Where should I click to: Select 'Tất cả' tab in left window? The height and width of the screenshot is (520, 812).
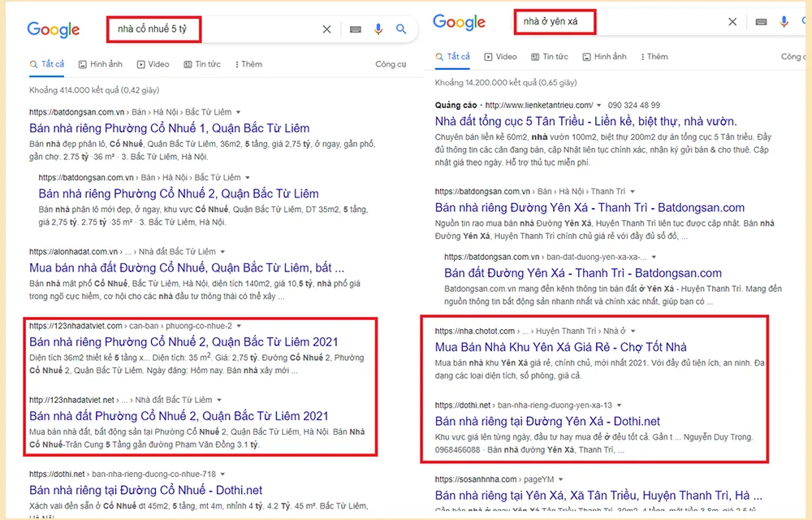47,64
